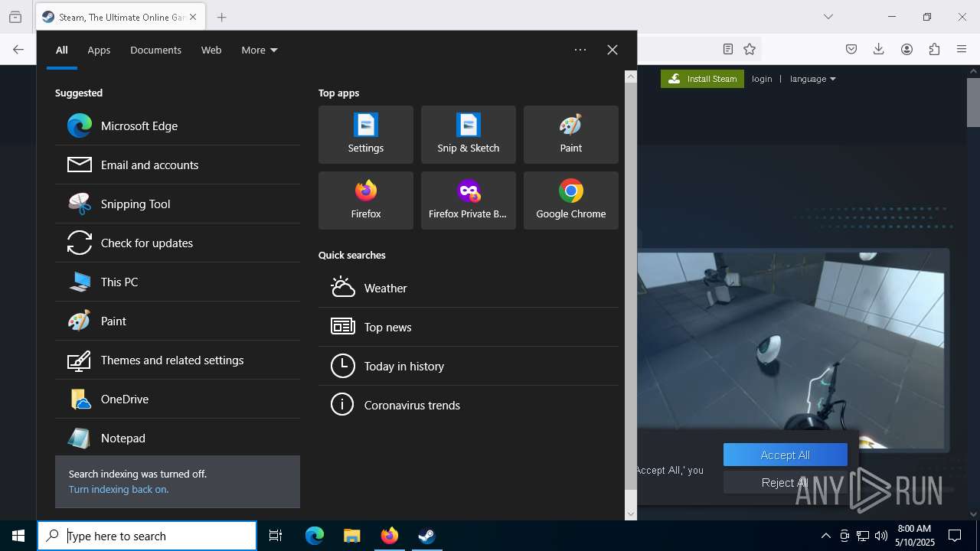Show hidden system tray icons

click(825, 536)
